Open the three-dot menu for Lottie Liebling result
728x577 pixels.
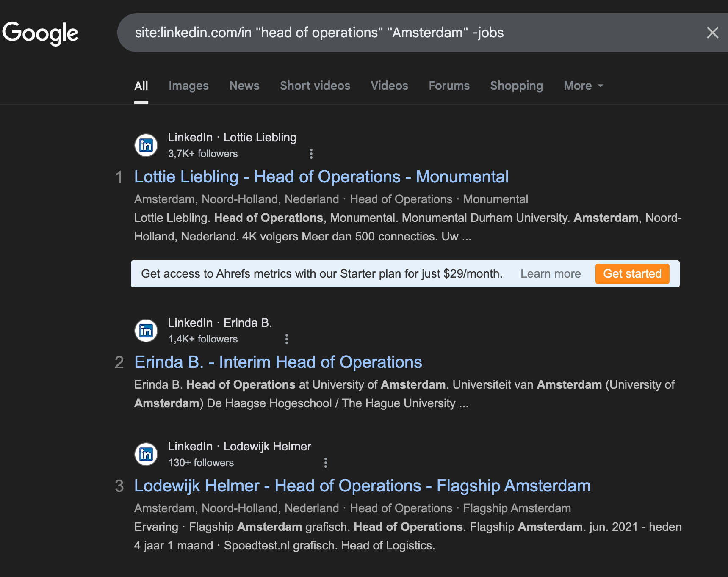tap(311, 153)
